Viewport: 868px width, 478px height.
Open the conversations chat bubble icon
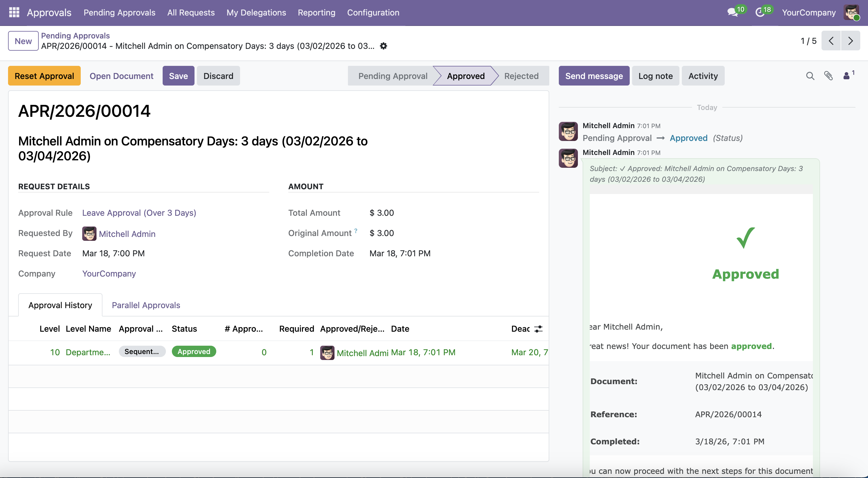[x=732, y=13]
